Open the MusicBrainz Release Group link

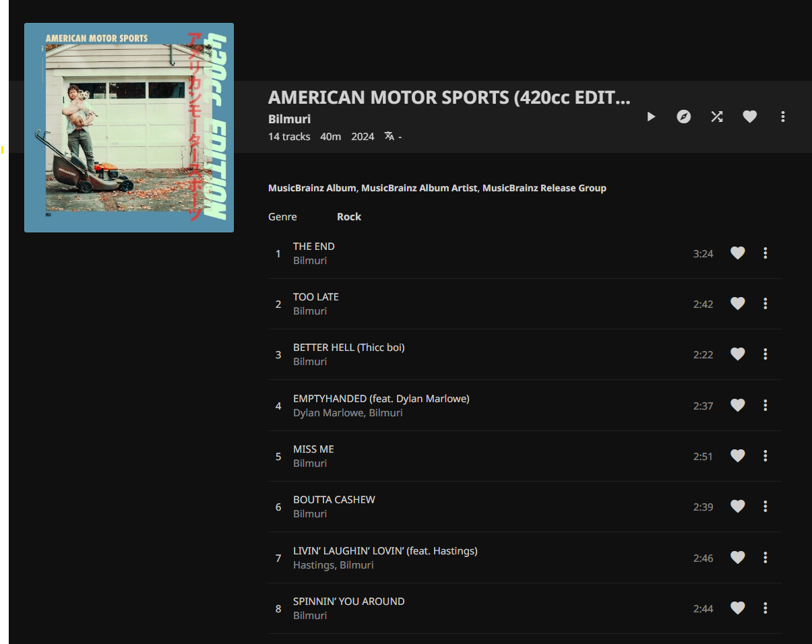544,188
